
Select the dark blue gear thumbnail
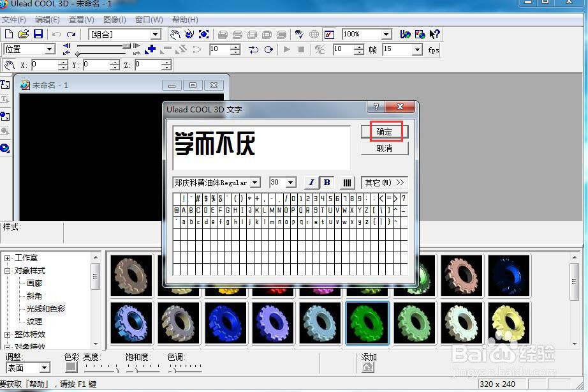509,276
